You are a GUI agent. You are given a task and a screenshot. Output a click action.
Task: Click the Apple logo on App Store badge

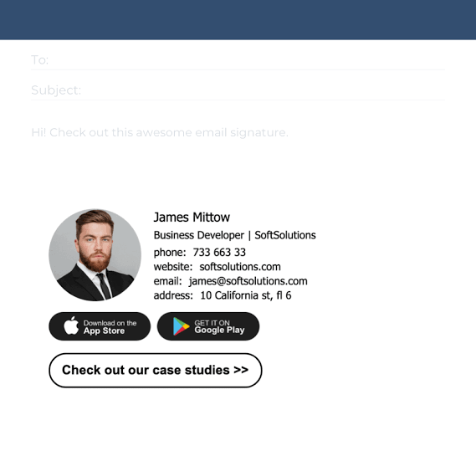[71, 325]
